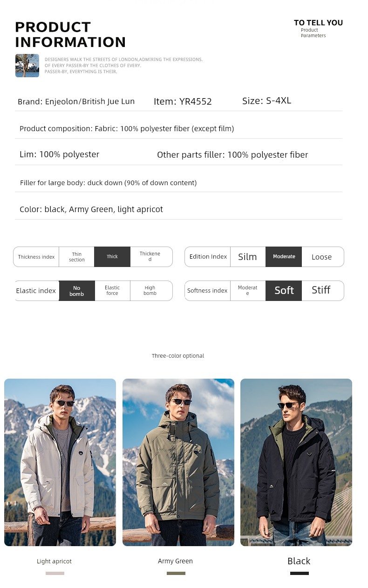Choose the Thick option in Thickness index

[112, 257]
